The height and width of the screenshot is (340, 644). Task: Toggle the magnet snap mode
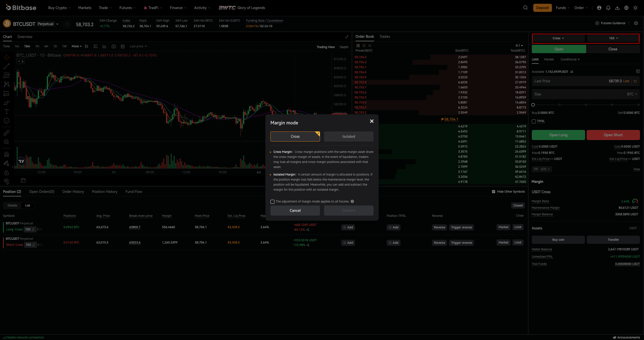coord(7,154)
